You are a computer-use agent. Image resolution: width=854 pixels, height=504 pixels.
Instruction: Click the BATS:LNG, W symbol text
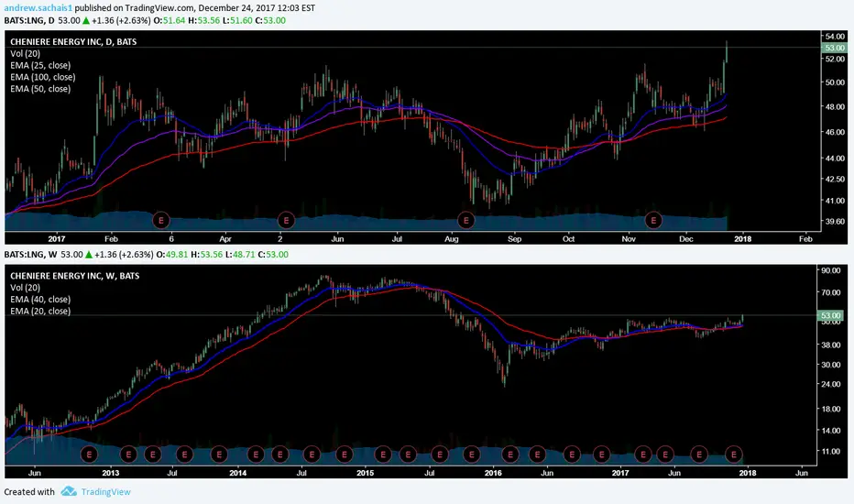30,255
